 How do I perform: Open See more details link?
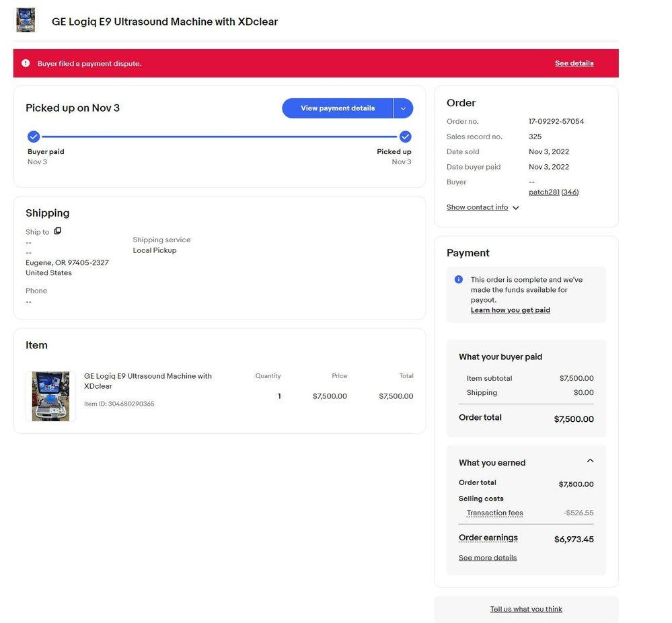tap(488, 558)
